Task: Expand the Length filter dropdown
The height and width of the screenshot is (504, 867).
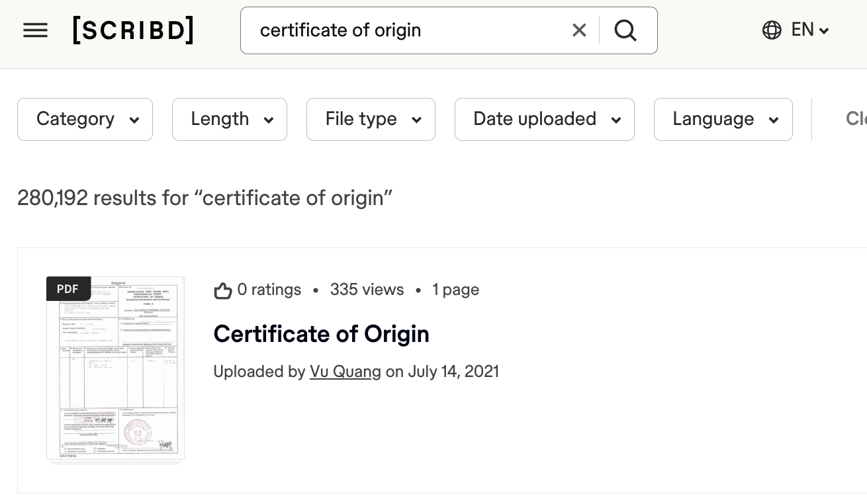Action: [x=229, y=119]
